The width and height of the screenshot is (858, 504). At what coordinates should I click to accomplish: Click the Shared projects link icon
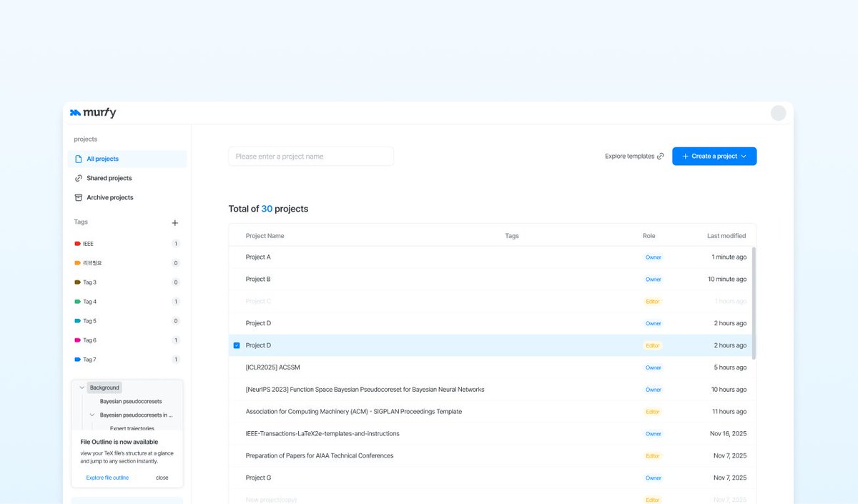point(79,178)
